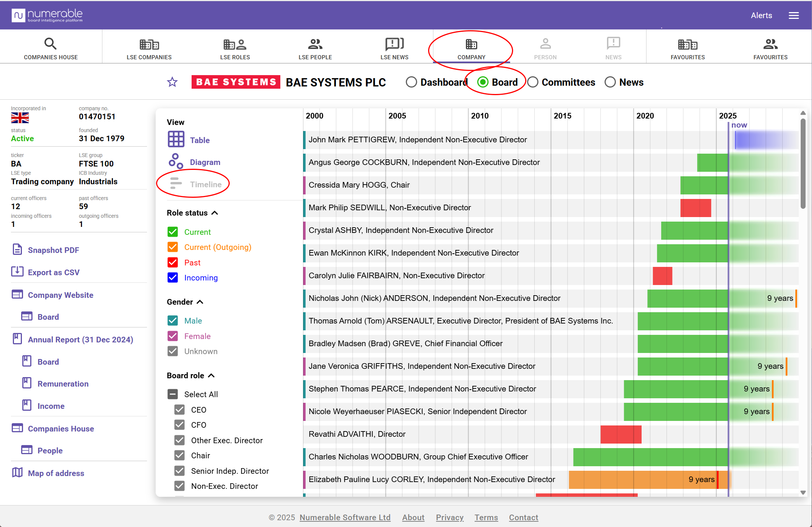Screen dimensions: 812x527
Task: Open the hamburger menu icon
Action: [x=793, y=15]
